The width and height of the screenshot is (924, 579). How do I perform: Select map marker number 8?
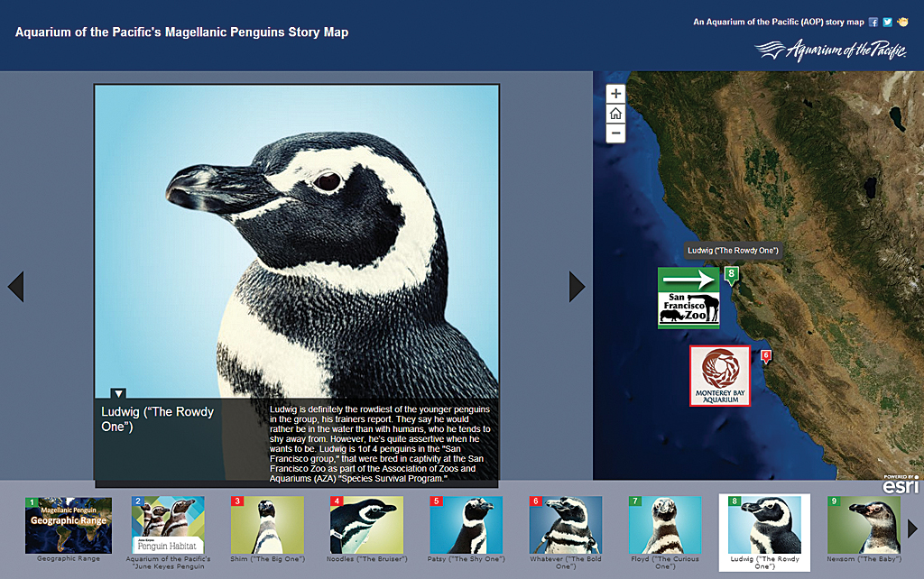(731, 274)
